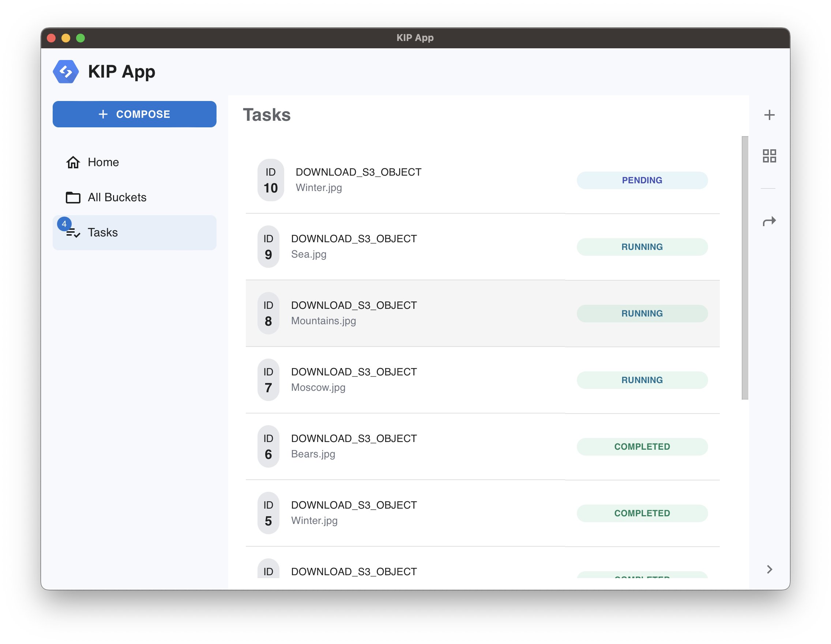Click the ID 6 badge
This screenshot has height=644, width=831.
(268, 446)
